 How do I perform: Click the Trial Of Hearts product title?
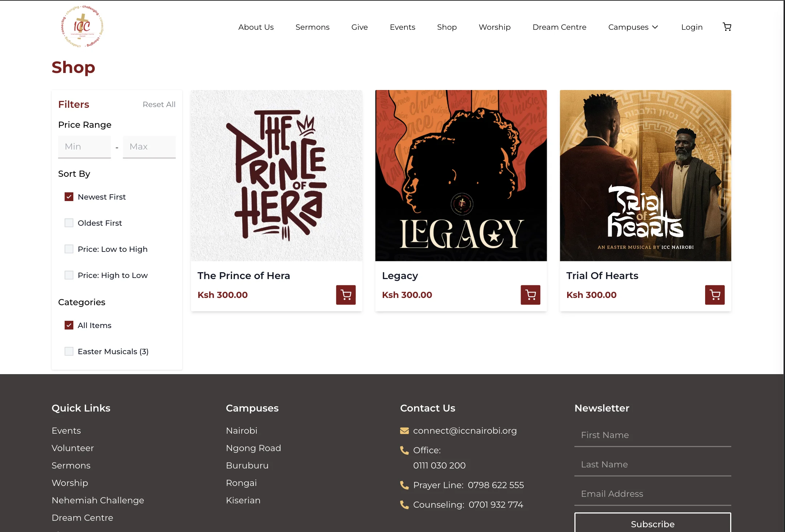pyautogui.click(x=602, y=276)
